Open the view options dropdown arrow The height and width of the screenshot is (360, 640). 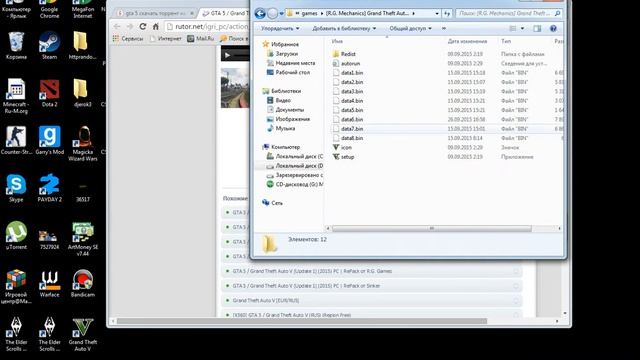[522, 29]
